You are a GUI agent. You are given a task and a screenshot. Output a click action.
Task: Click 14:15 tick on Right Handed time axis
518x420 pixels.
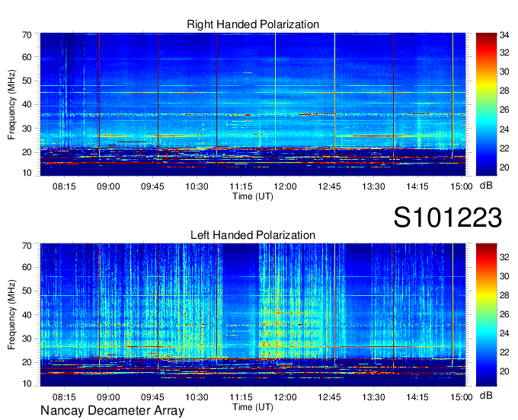point(417,186)
